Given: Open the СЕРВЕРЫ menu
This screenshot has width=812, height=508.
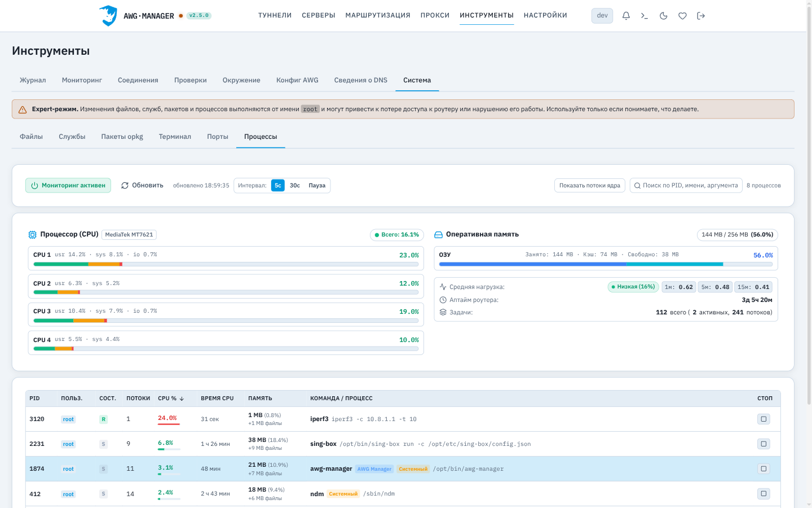Looking at the screenshot, I should (319, 15).
